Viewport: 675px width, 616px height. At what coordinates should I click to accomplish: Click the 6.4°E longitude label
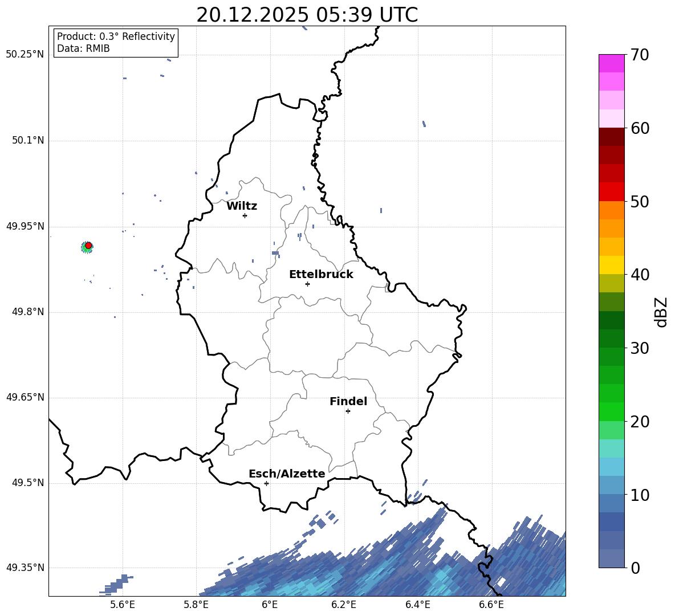tap(417, 605)
